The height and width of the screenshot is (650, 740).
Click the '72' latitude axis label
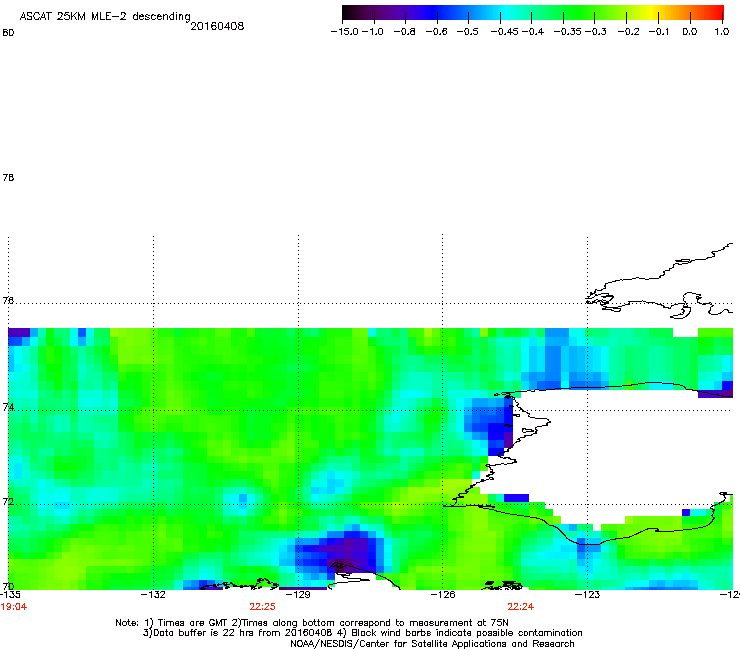pos(8,501)
